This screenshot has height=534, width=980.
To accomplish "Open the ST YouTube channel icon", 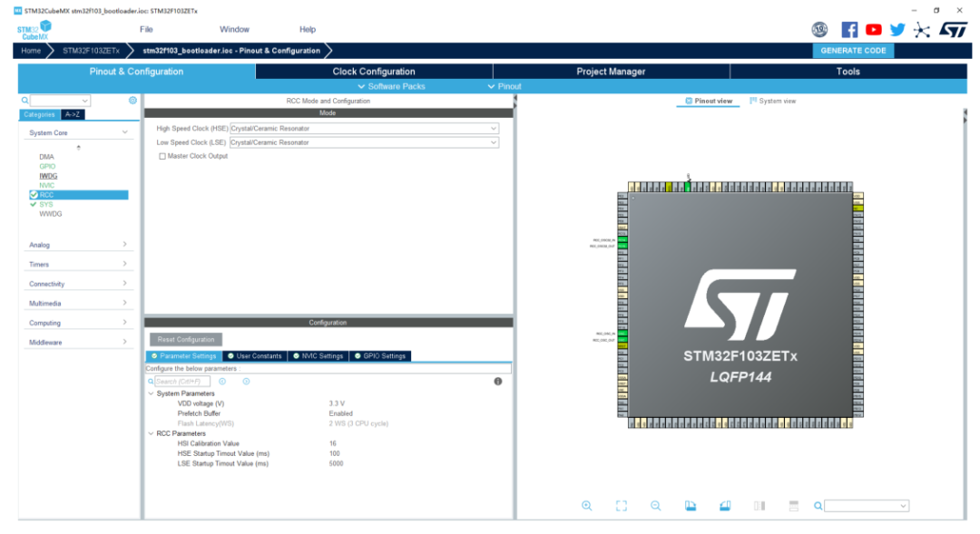I will coord(874,29).
